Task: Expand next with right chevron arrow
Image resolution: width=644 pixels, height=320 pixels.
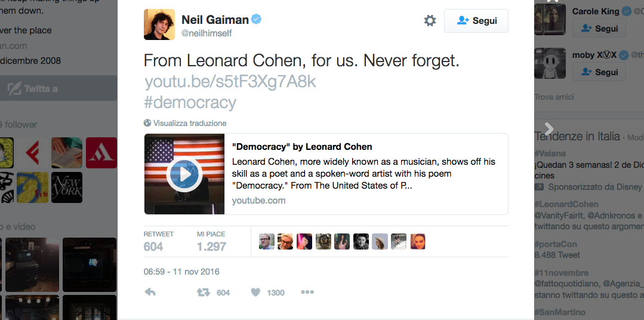Action: 549,129
